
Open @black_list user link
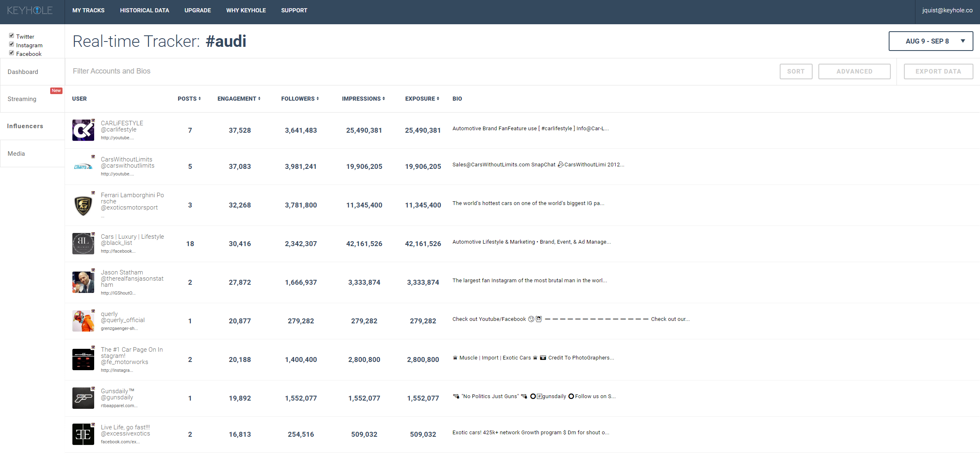(x=116, y=243)
